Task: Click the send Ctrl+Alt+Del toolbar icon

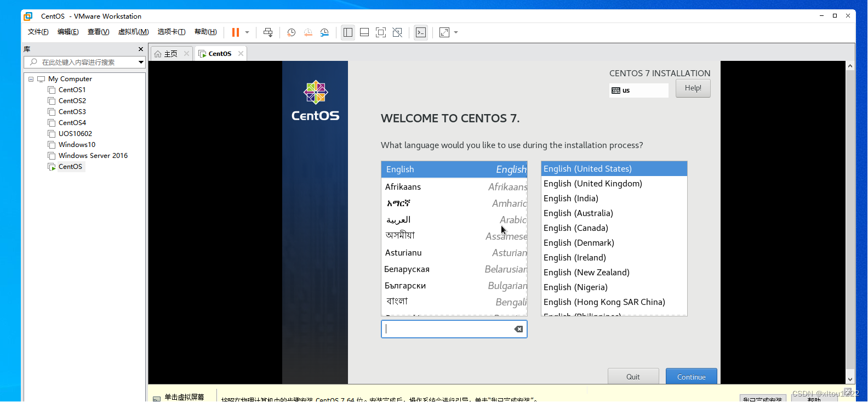Action: (268, 32)
